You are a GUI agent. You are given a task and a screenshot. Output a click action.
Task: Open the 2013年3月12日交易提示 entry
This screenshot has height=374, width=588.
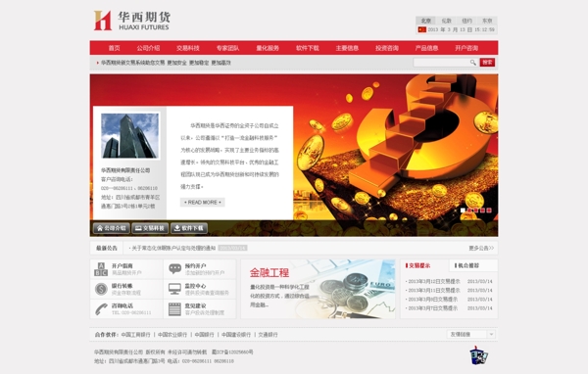pyautogui.click(x=434, y=281)
